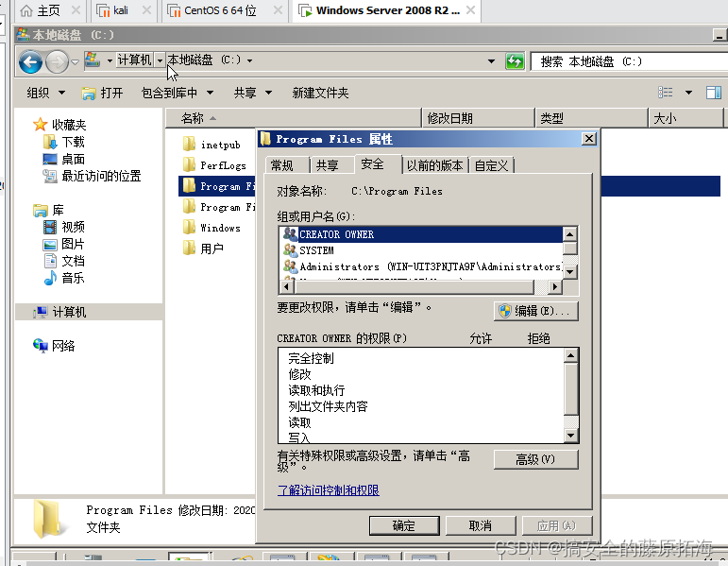The width and height of the screenshot is (728, 566).
Task: Click the 取消 button
Action: click(x=481, y=525)
